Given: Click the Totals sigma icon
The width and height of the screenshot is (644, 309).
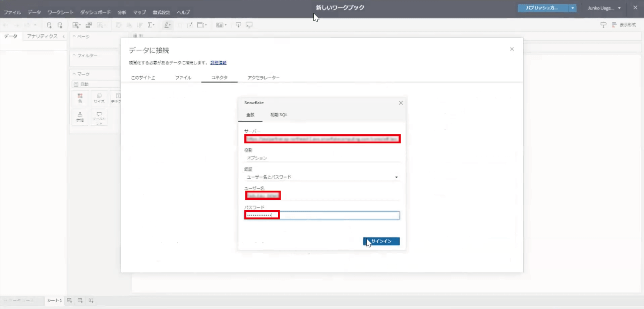Looking at the screenshot, I should (151, 25).
